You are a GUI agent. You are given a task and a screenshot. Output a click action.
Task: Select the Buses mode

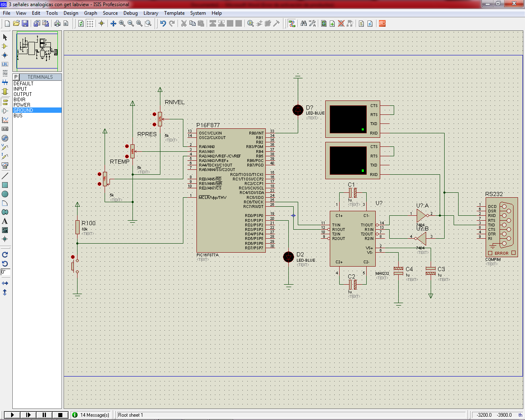(x=5, y=82)
